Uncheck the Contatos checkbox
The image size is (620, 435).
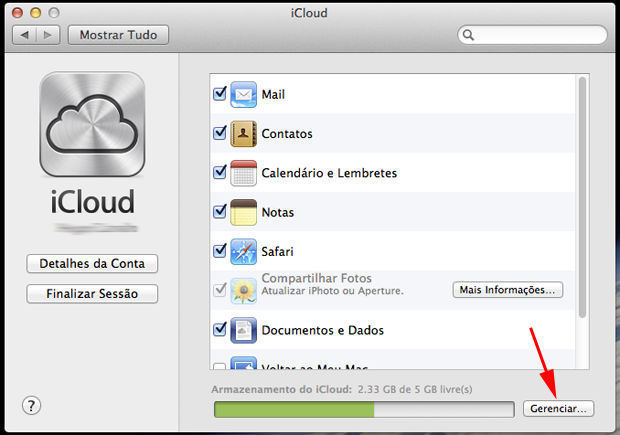(x=220, y=133)
